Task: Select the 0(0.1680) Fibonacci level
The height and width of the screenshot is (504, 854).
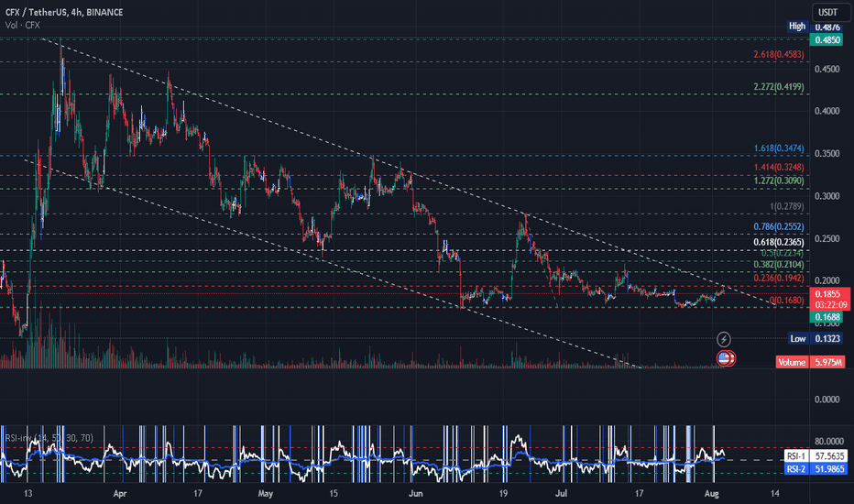Action: pos(787,301)
